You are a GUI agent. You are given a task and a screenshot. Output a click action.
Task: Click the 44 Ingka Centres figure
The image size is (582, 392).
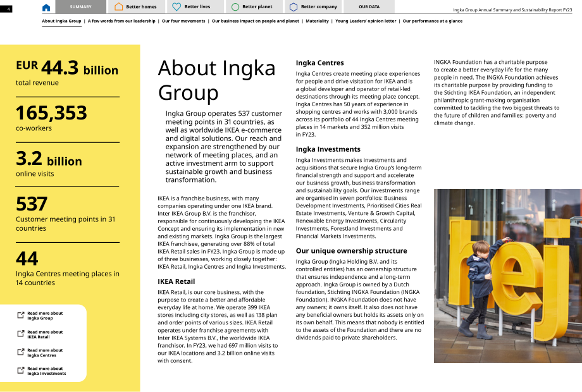click(27, 259)
